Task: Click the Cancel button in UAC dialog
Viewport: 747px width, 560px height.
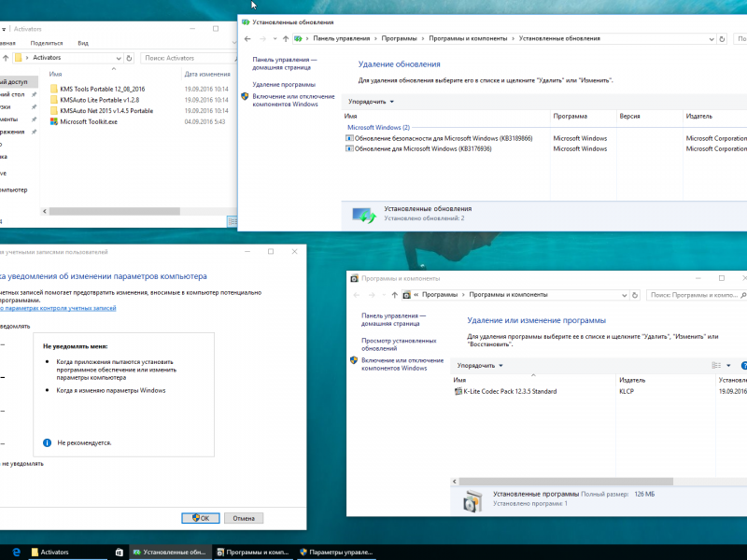Action: 244,518
